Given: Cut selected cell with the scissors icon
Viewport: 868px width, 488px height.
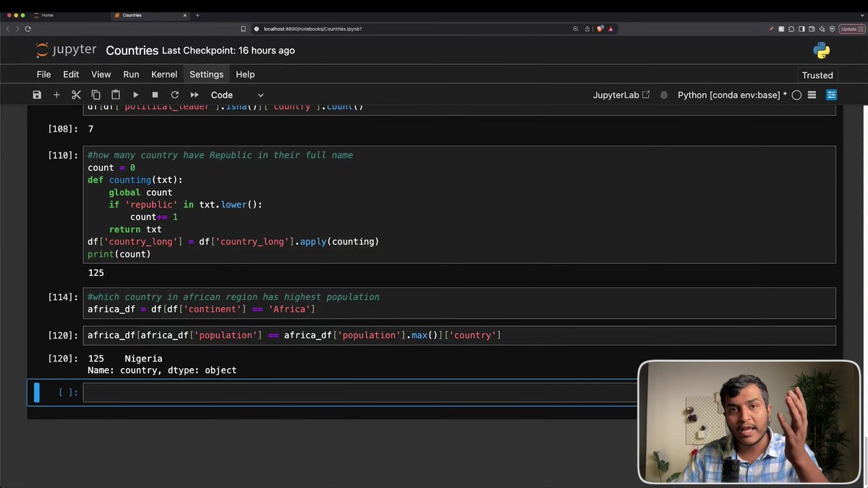Looking at the screenshot, I should click(x=76, y=95).
